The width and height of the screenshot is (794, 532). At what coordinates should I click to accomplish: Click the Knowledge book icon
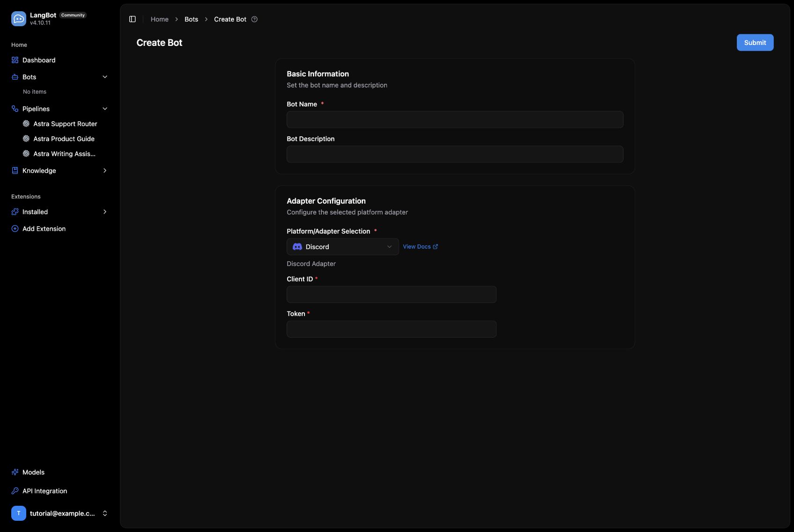15,170
